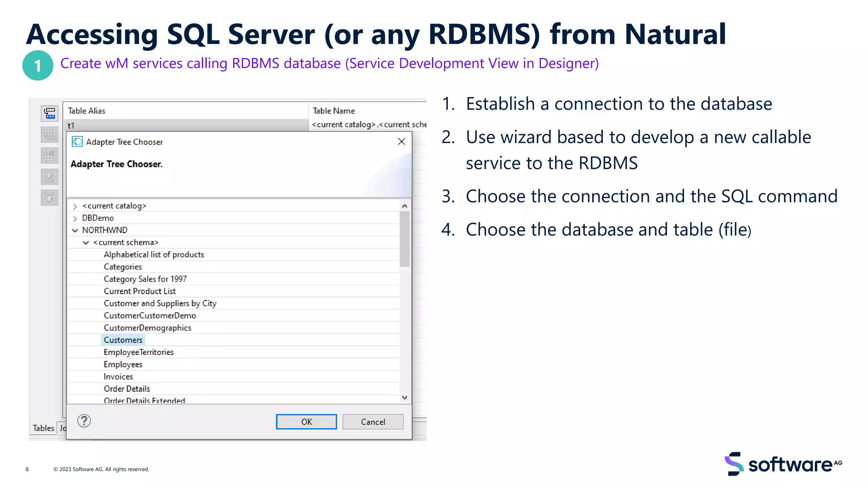Click the tree list vertical scrollbar thumb

tap(405, 239)
